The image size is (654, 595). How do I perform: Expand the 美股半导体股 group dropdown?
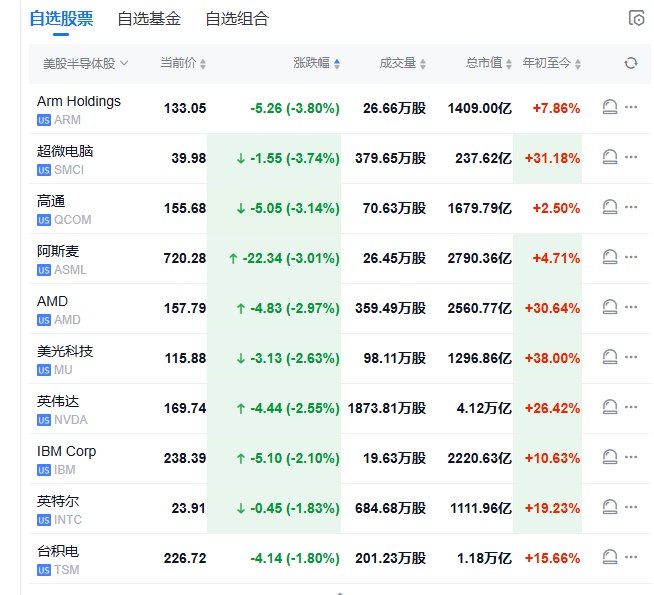[86, 63]
